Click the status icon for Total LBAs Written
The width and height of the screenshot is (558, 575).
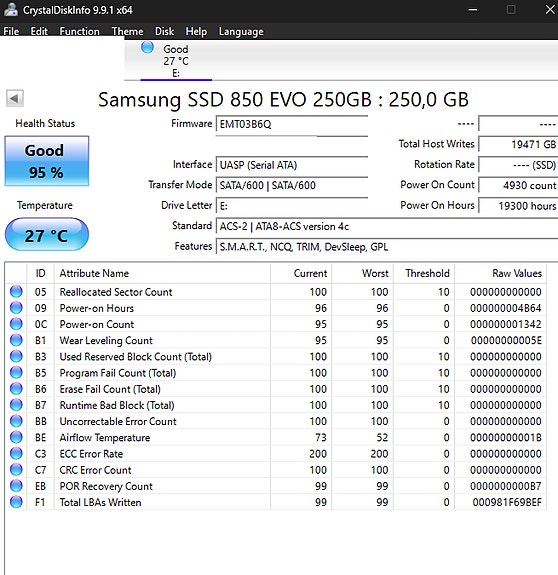(x=16, y=502)
